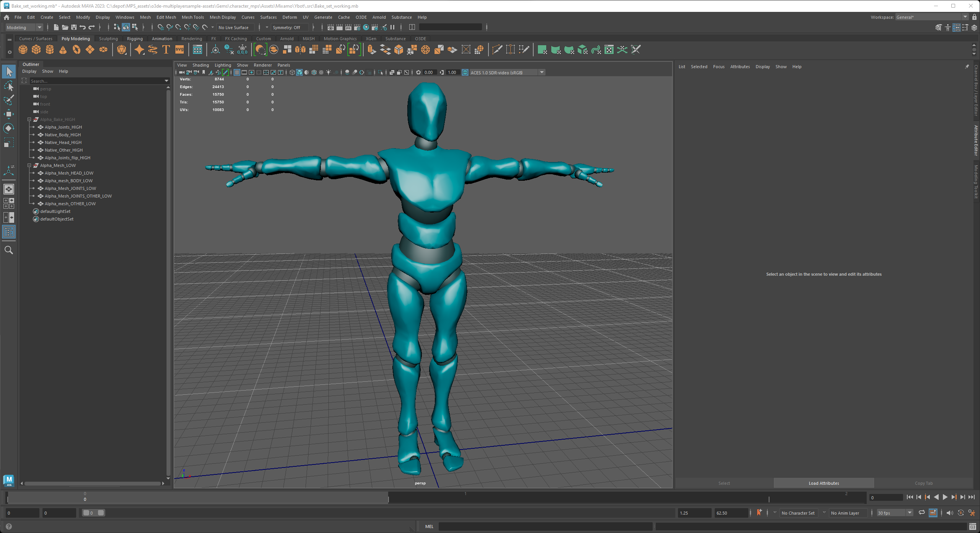980x533 pixels.
Task: Select the Move tool in the toolbox
Action: 9,114
